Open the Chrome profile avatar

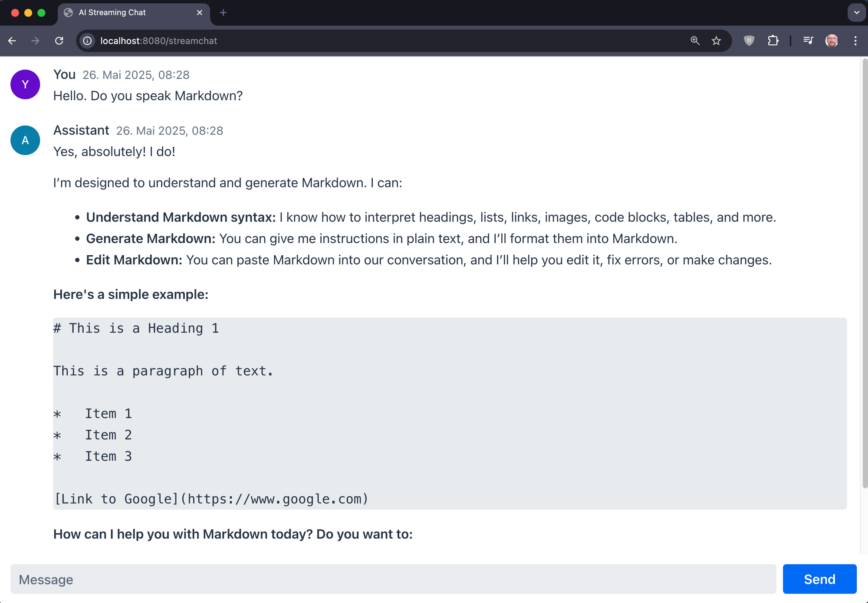click(x=832, y=41)
